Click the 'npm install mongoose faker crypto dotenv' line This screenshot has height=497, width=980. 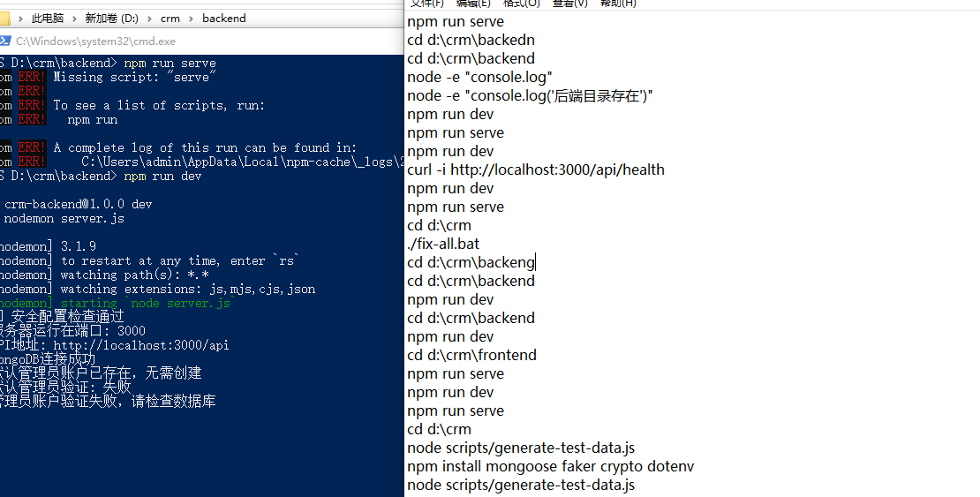(551, 466)
